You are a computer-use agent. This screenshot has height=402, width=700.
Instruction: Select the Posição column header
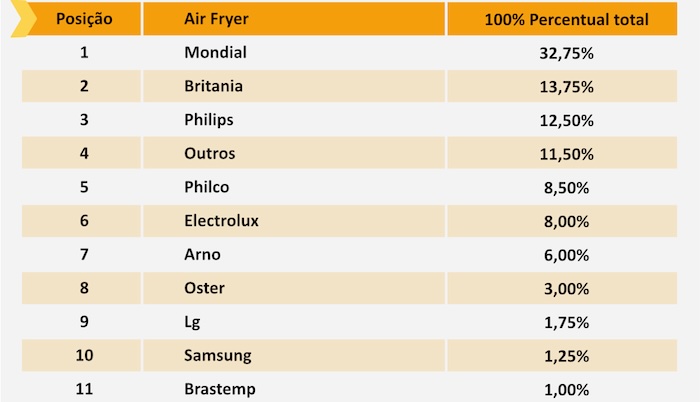coord(84,19)
